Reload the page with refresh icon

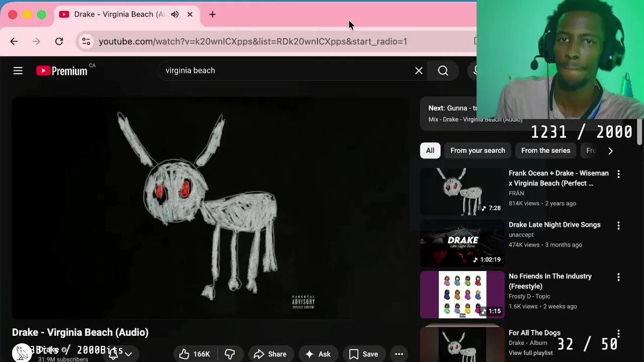coord(59,41)
